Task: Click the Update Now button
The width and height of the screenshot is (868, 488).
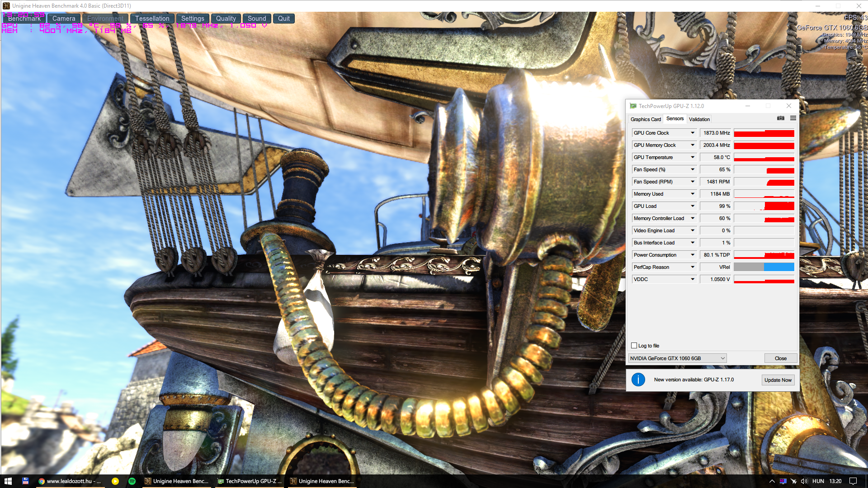Action: (x=778, y=380)
